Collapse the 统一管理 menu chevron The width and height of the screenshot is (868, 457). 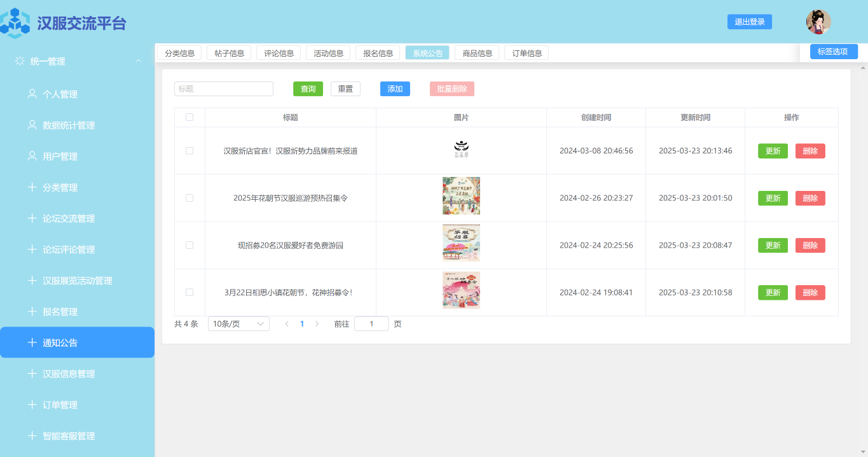coord(138,61)
